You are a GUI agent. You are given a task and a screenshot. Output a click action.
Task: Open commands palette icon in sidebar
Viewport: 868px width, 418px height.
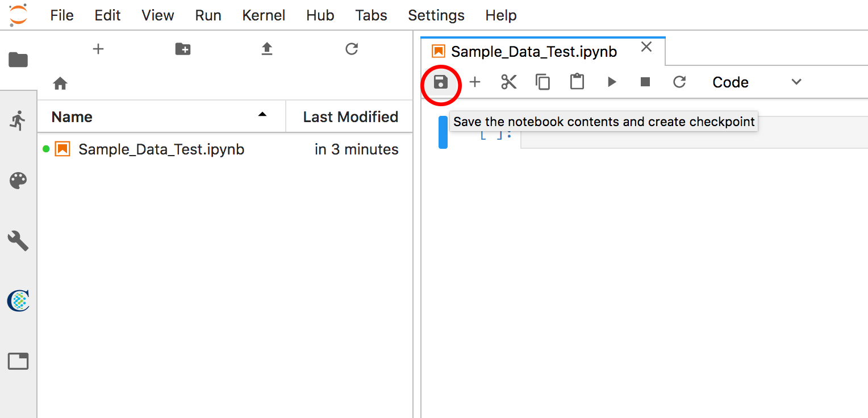pos(18,181)
